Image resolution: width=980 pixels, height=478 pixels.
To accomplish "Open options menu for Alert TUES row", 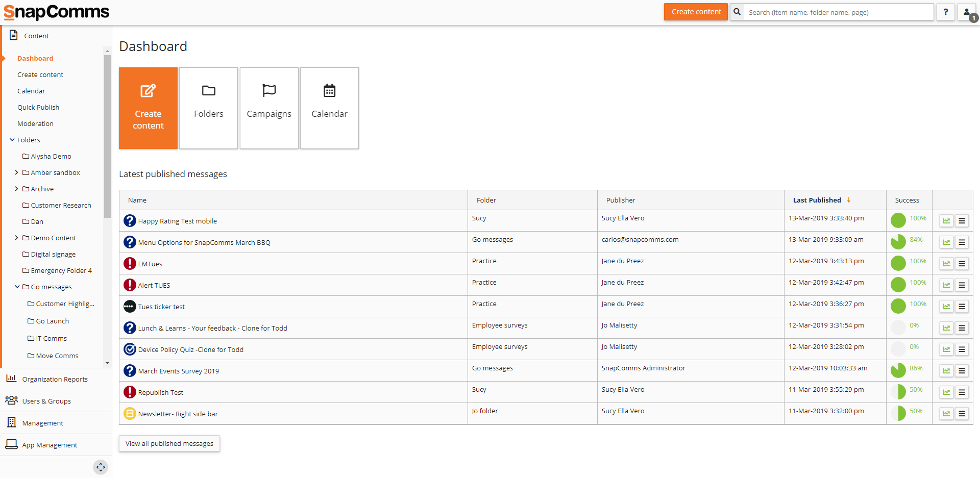I will click(962, 285).
